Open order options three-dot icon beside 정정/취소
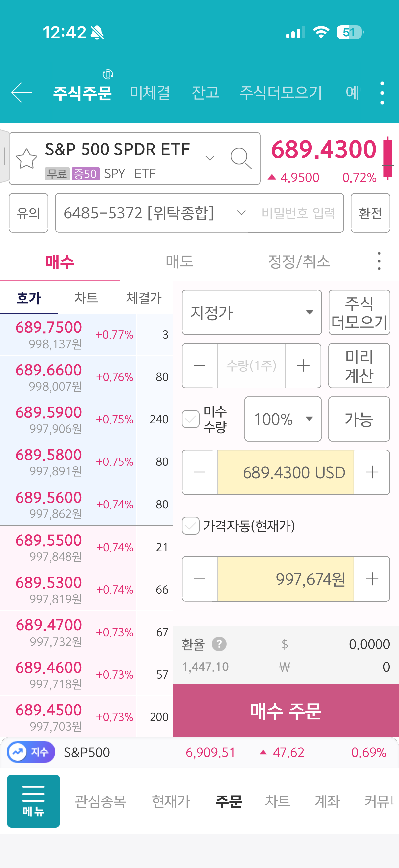399x868 pixels. click(379, 261)
